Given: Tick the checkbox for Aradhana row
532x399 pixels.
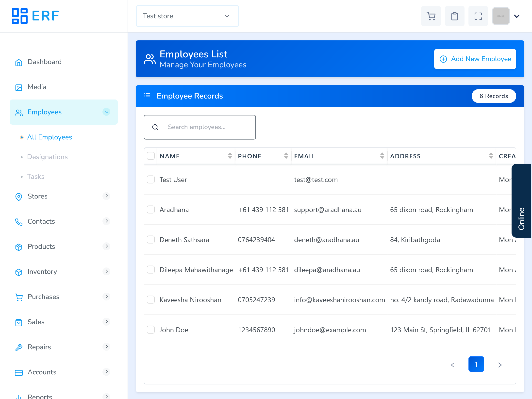Looking at the screenshot, I should click(x=151, y=210).
